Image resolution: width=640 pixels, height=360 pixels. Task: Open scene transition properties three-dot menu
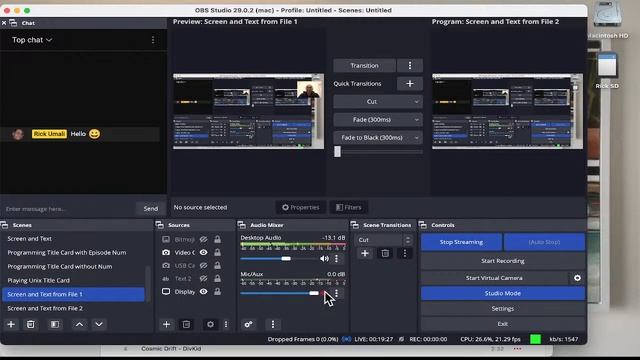pos(404,253)
